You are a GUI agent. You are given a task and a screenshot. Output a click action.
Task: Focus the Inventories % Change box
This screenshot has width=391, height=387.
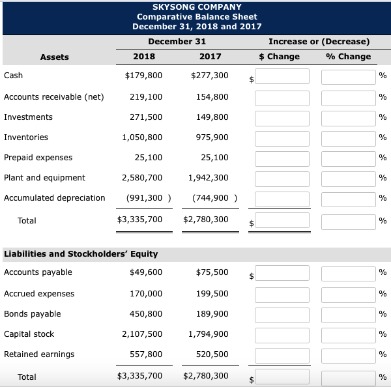(348, 138)
